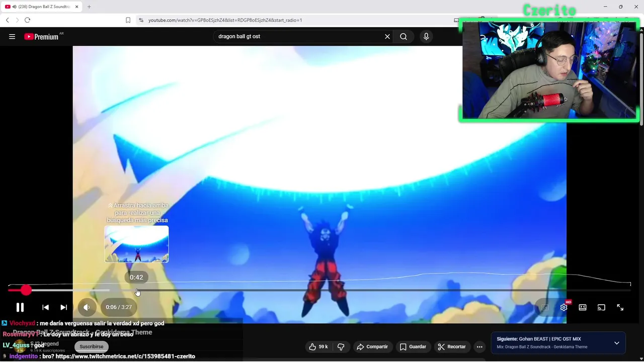Toggle the subtitles captions button
Image resolution: width=644 pixels, height=362 pixels.
[x=545, y=307]
